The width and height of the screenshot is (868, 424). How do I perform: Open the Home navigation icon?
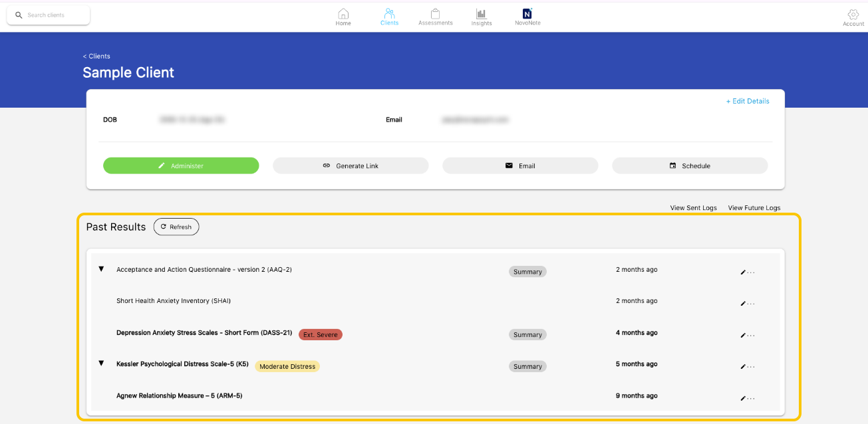[343, 14]
